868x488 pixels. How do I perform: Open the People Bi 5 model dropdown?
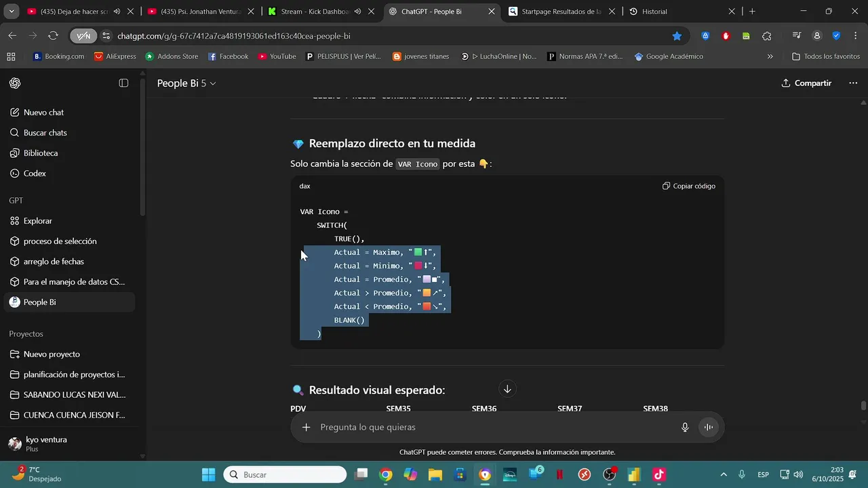tap(186, 83)
